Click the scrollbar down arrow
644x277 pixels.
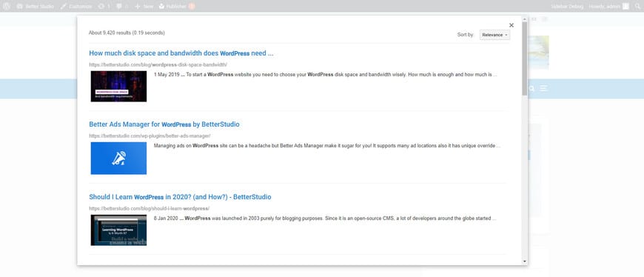pyautogui.click(x=525, y=261)
